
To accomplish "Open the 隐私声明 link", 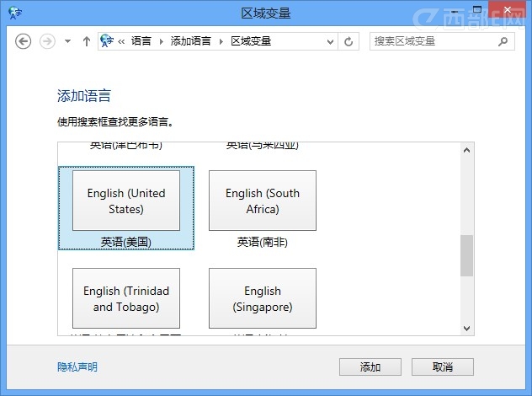I will click(x=77, y=367).
